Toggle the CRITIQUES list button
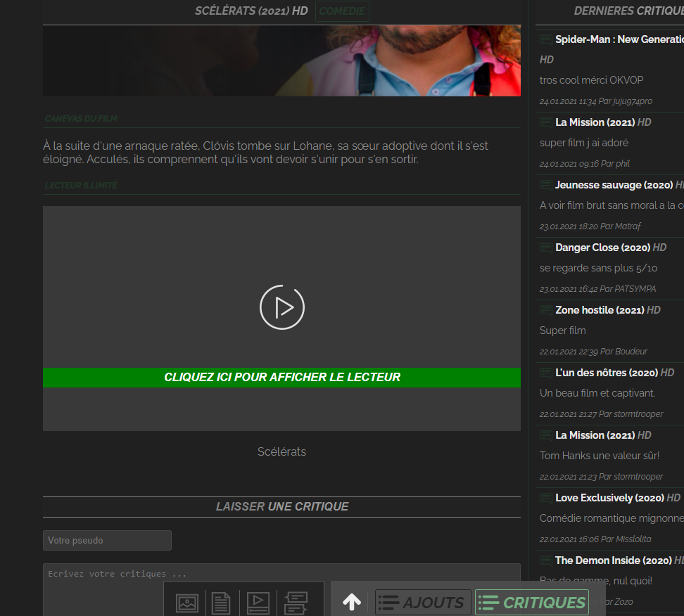The height and width of the screenshot is (616, 684). click(532, 603)
